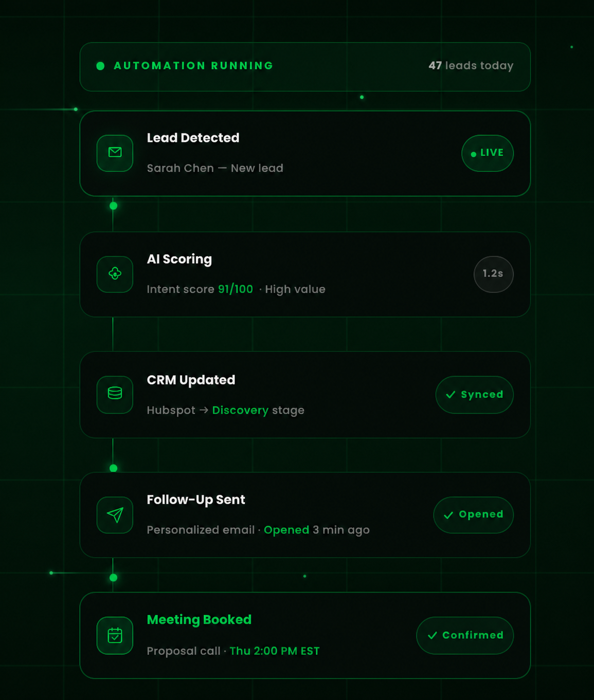The height and width of the screenshot is (700, 594).
Task: Click the green status dot beside Automation Running
Action: coord(101,66)
